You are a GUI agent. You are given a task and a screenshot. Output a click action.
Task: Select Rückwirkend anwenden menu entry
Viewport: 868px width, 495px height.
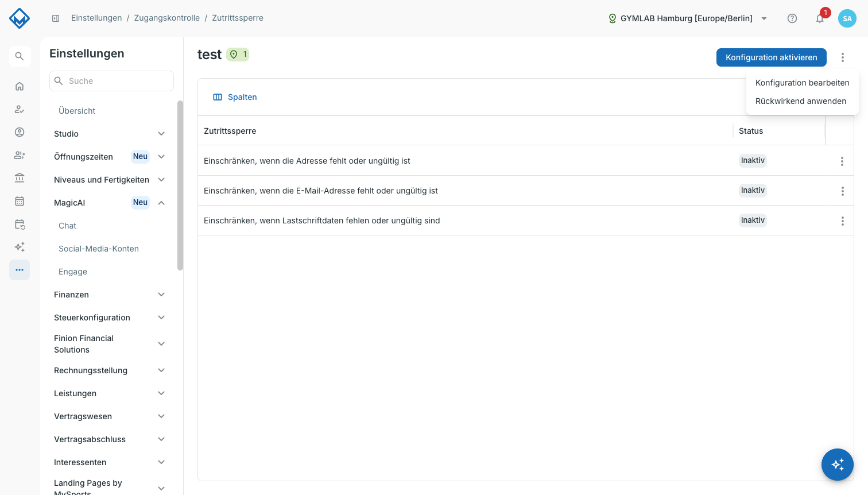click(x=802, y=101)
